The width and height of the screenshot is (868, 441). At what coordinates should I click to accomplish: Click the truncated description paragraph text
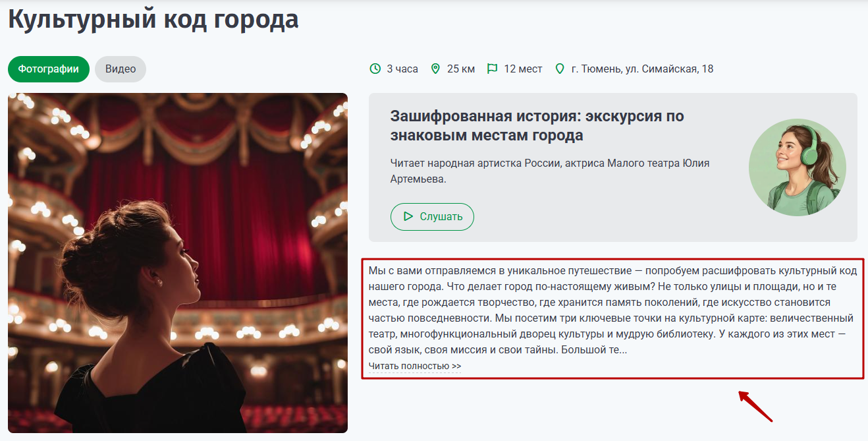tap(611, 310)
